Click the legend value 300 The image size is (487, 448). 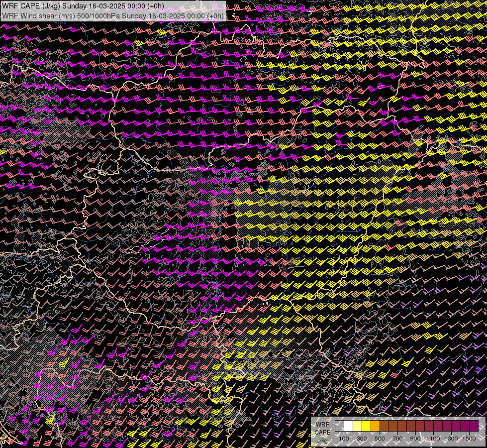[362, 439]
